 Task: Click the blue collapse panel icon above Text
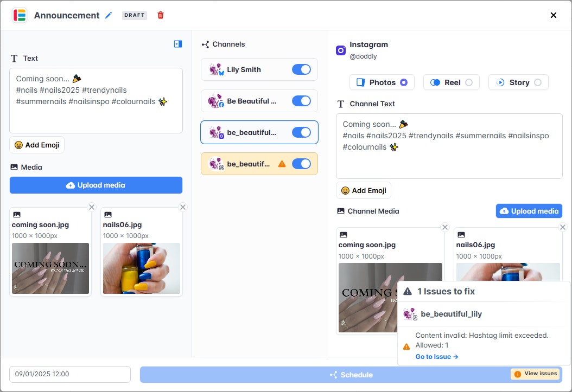(177, 44)
